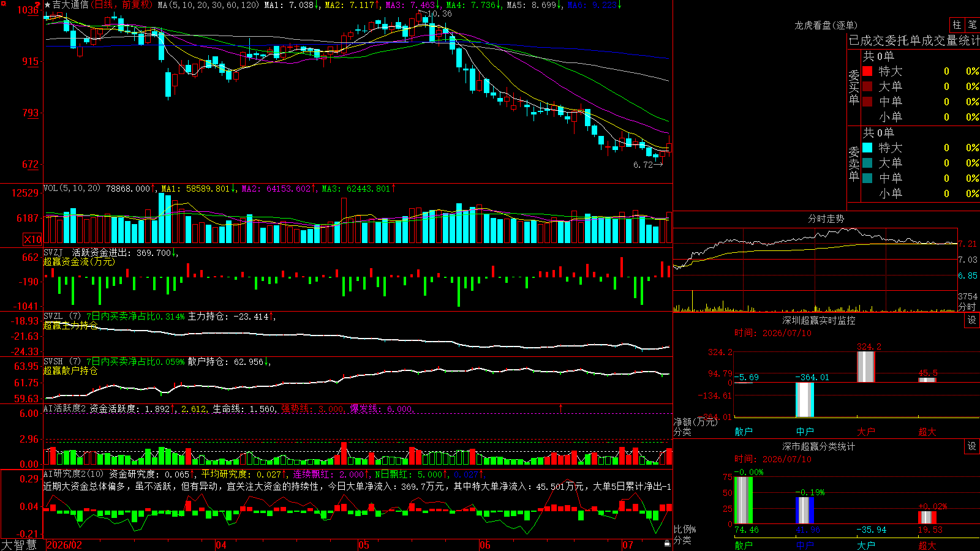Click the 委卖单 小单 row
This screenshot has height=551, width=980.
pyautogui.click(x=920, y=193)
